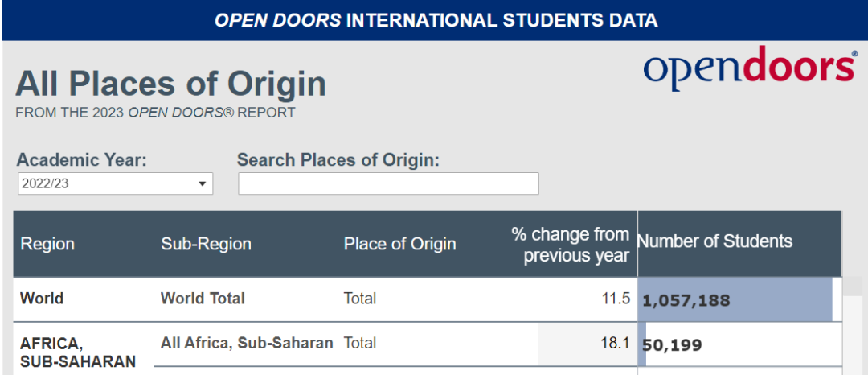Select the Place of Origin column header
The image size is (868, 375).
tap(399, 244)
